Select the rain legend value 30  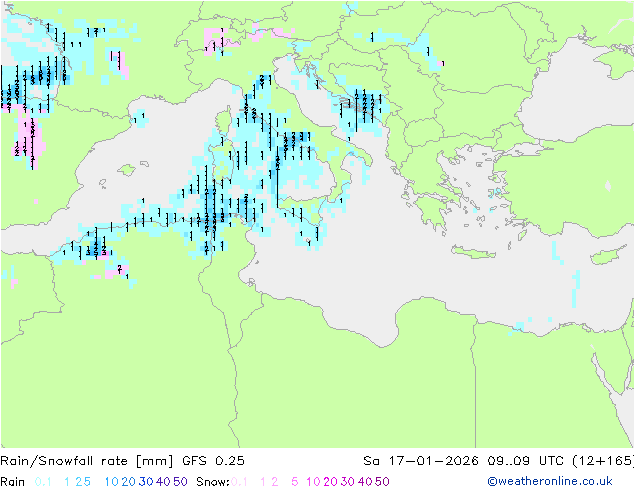click(x=146, y=482)
